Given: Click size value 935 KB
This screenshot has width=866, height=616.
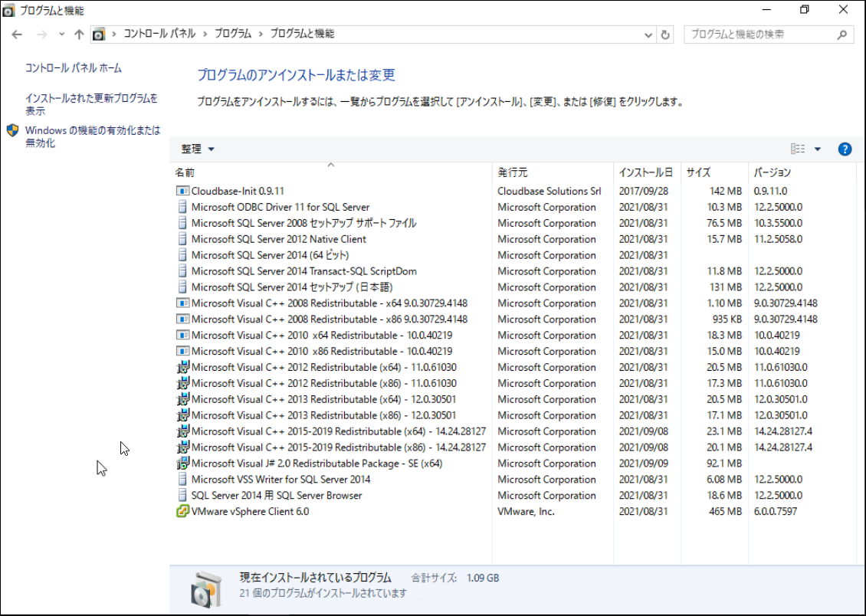Looking at the screenshot, I should pyautogui.click(x=727, y=319).
